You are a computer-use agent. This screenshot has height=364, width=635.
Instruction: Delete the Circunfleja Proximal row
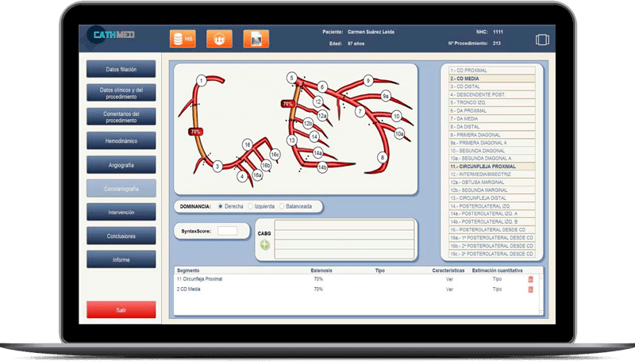(x=530, y=279)
